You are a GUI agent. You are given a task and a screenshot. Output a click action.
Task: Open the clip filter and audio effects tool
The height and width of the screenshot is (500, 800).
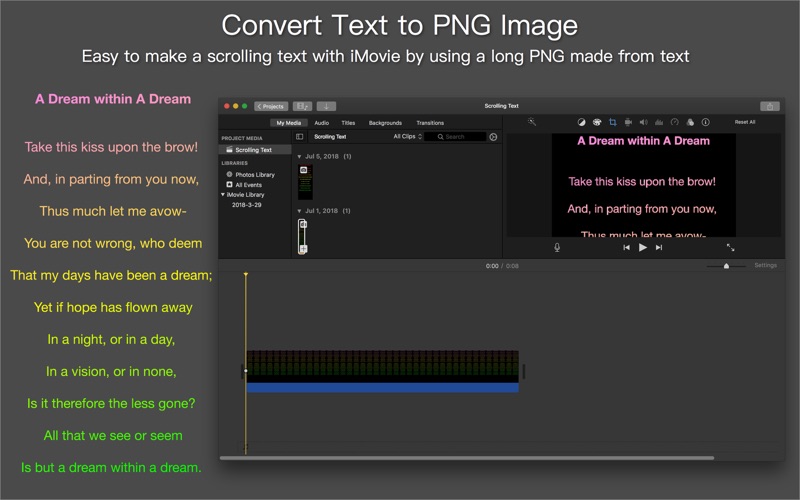coord(690,122)
